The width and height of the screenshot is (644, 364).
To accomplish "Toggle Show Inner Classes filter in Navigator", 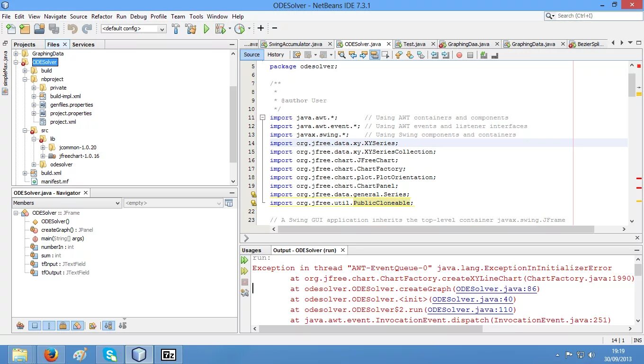I will pos(77,326).
